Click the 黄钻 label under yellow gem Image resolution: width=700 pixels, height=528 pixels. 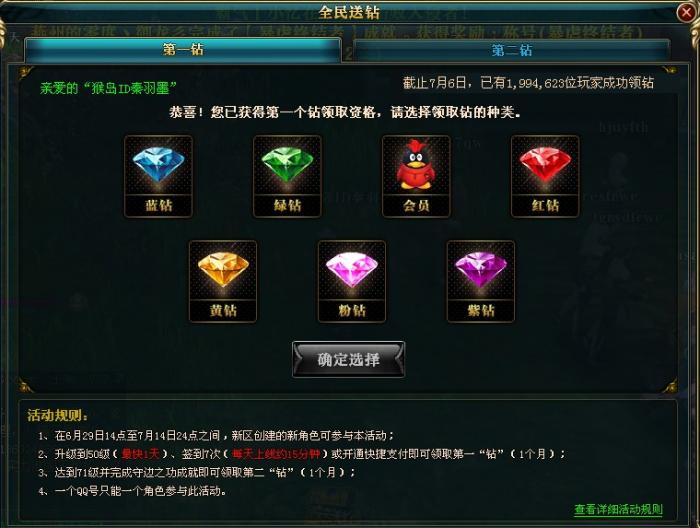click(x=223, y=310)
